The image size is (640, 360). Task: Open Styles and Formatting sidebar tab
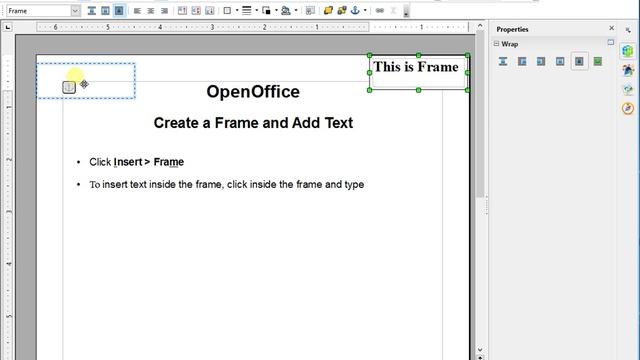point(628,70)
